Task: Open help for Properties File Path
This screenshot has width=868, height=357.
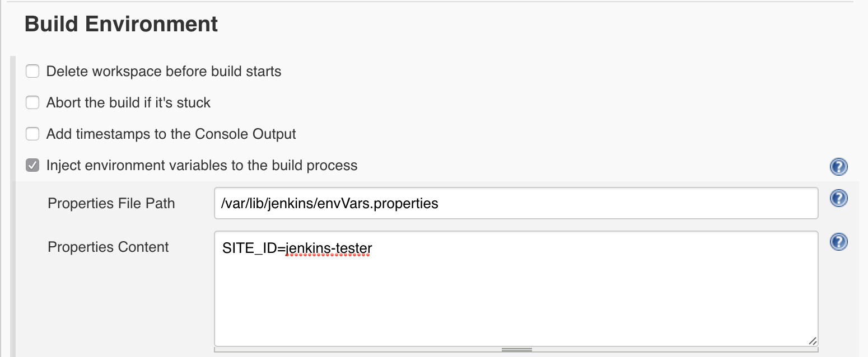Action: [838, 199]
